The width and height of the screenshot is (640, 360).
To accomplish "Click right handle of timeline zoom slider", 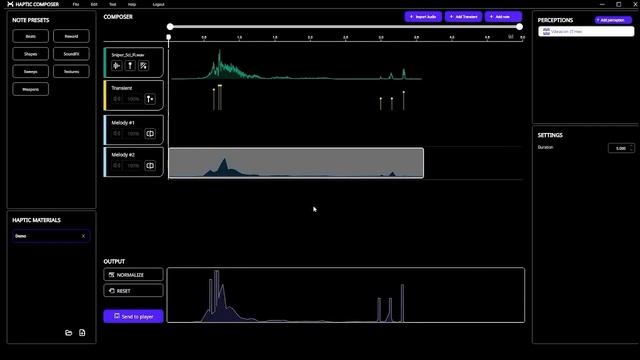I will [519, 27].
